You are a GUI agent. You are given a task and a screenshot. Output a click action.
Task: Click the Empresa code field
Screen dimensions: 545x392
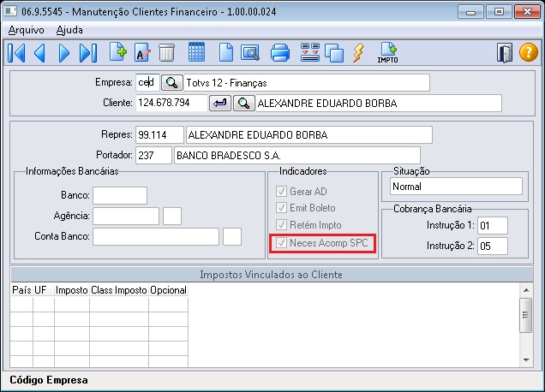click(x=147, y=83)
